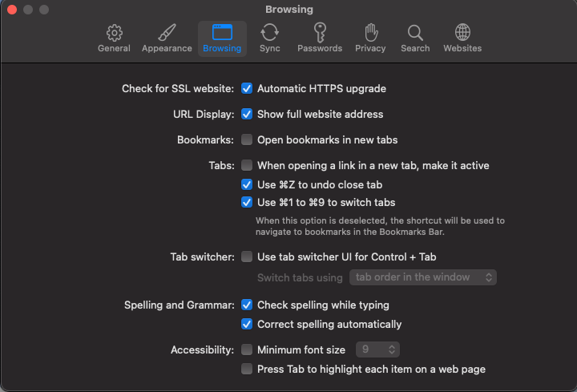
Task: Open the minimum font size 9 dropdown
Action: click(x=378, y=350)
